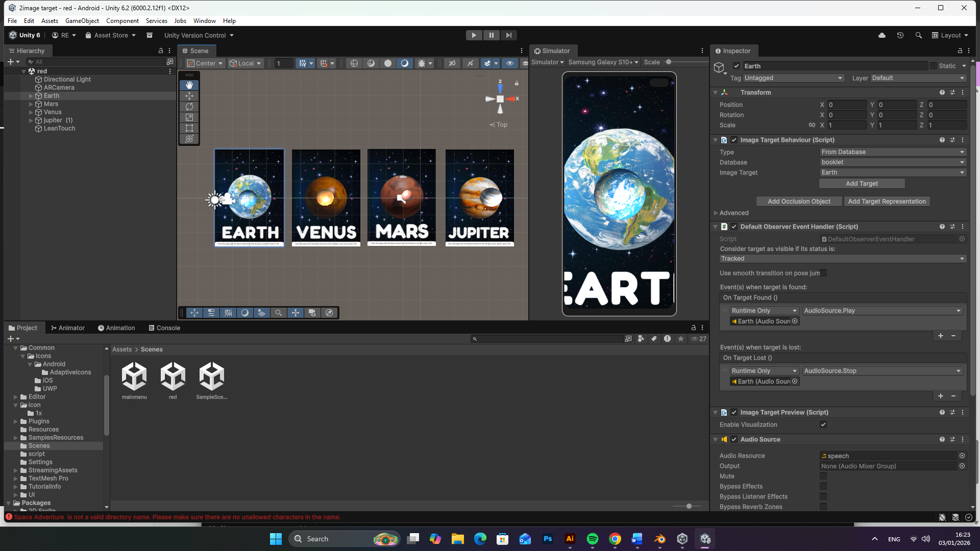The width and height of the screenshot is (980, 551).
Task: Select the Hand view tool
Action: tap(189, 85)
